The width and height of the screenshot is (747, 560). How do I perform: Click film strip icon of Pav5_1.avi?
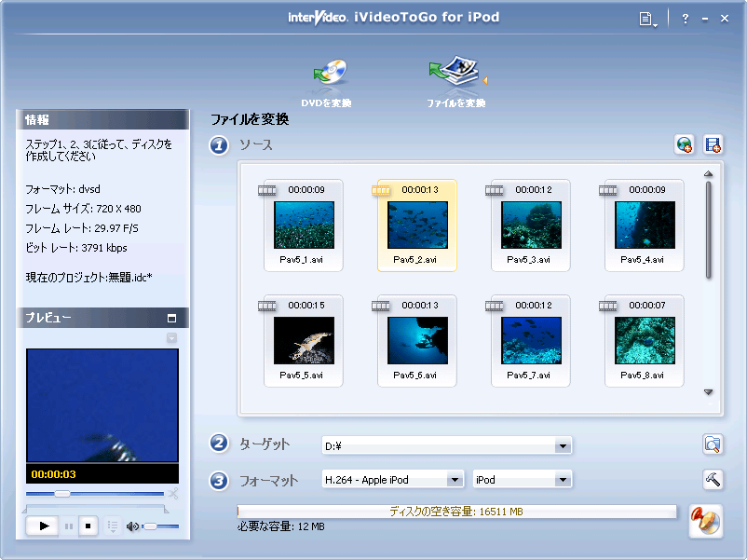[266, 191]
